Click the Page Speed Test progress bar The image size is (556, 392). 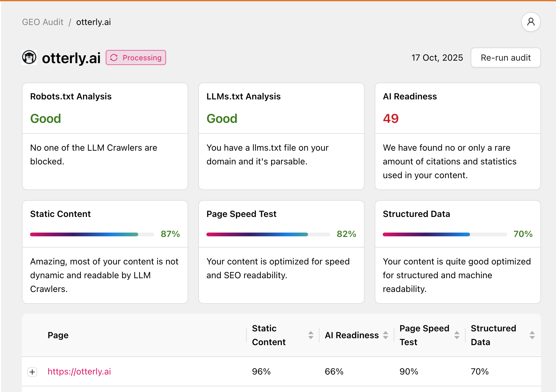[268, 234]
